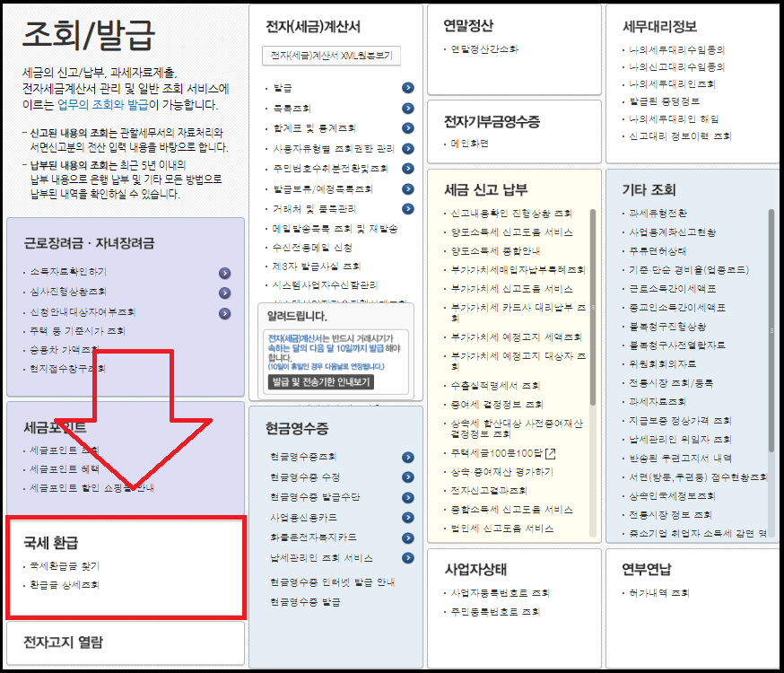Click the external-link icon next to 주택세금100문100답
784x673 pixels.
[551, 453]
